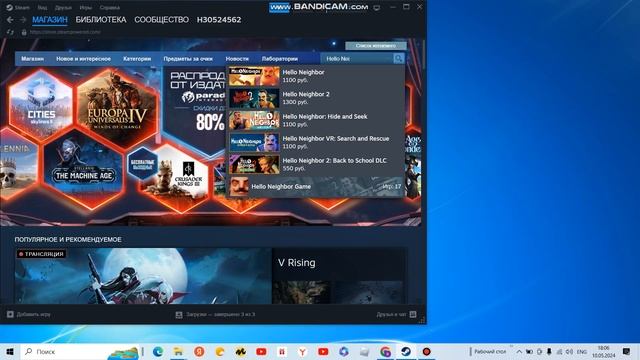
Task: Click the Bandicam record icon in taskbar
Action: [427, 351]
